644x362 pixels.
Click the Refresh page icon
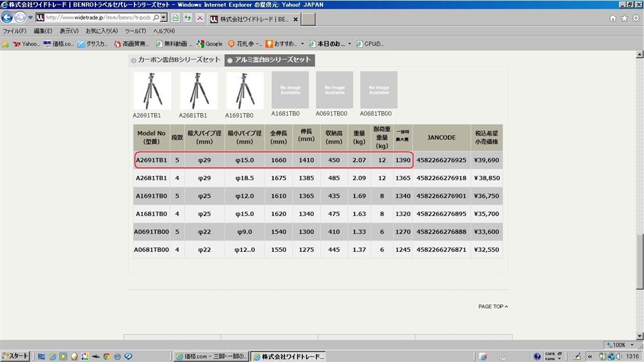click(x=187, y=18)
